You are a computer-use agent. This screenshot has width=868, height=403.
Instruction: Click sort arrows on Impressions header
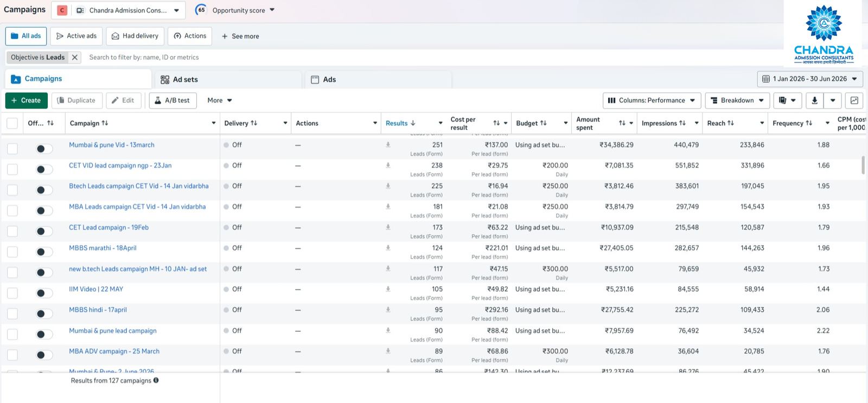point(682,123)
